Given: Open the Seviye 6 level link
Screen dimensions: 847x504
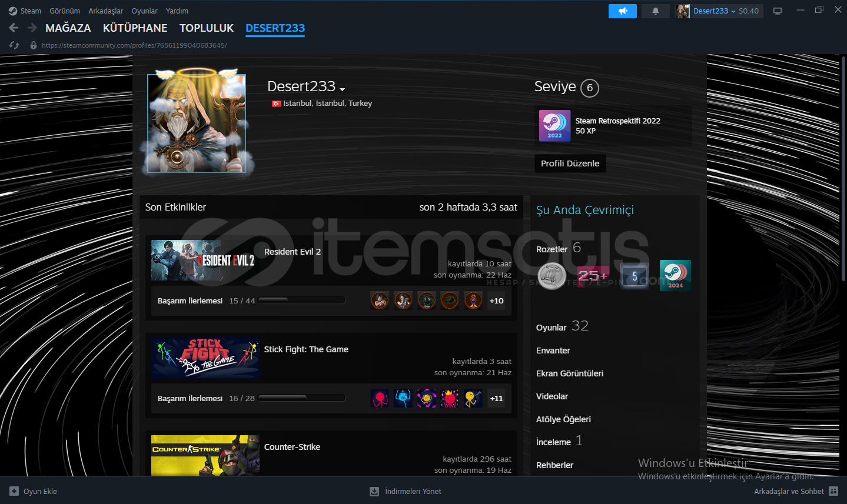Looking at the screenshot, I should point(566,87).
